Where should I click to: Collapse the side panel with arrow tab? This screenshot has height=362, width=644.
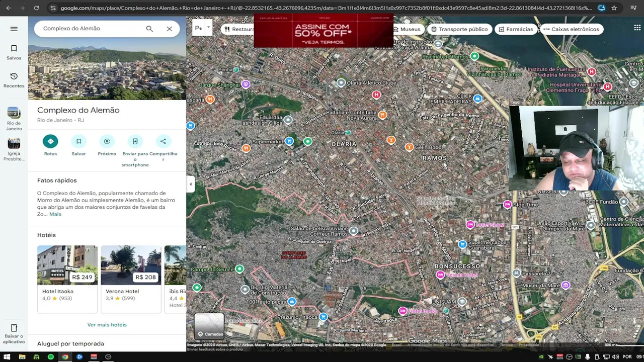(x=190, y=184)
